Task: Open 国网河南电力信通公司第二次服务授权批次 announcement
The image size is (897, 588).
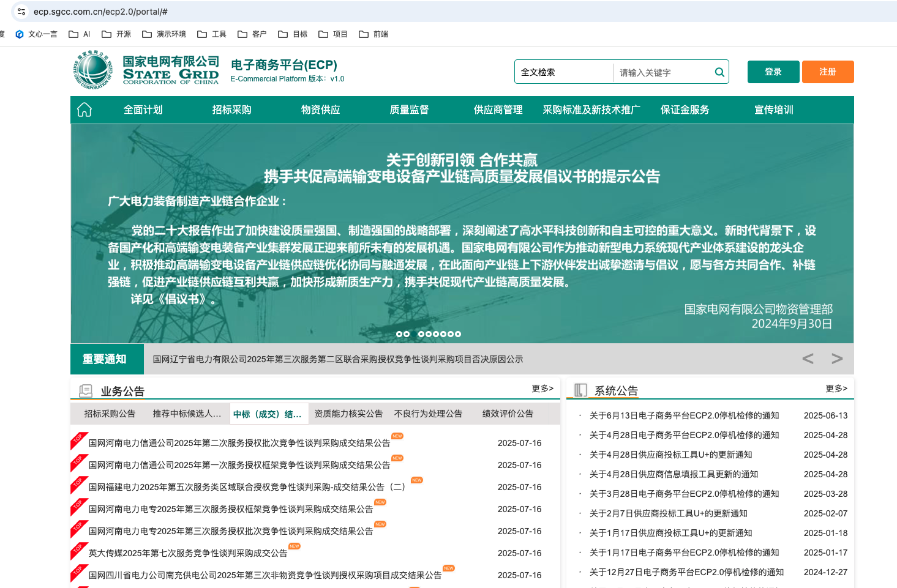Action: (x=239, y=443)
